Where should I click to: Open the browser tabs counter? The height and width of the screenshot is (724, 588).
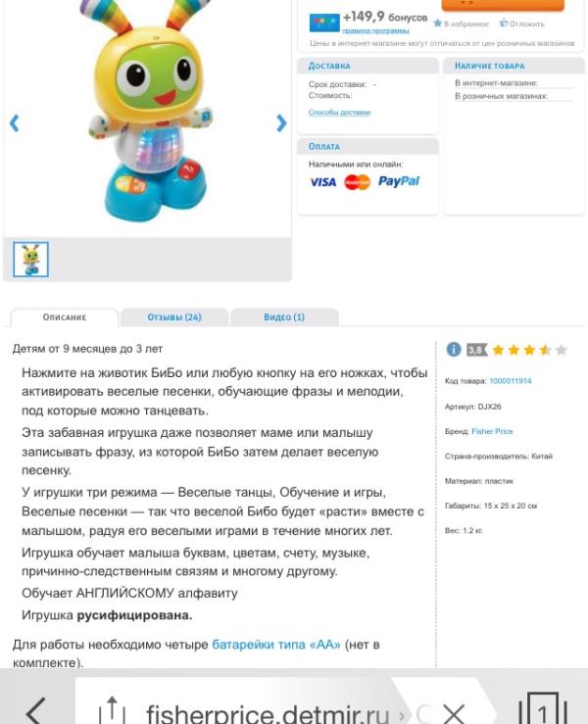[x=543, y=708]
